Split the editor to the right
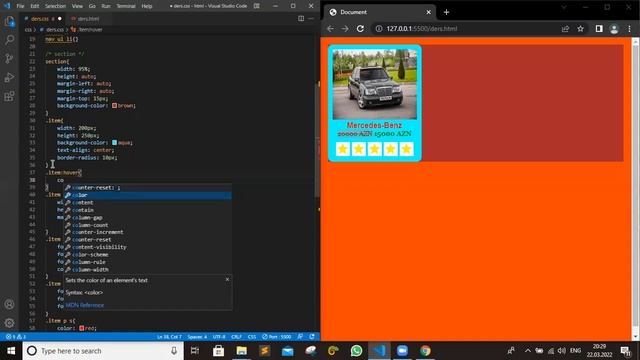 click(301, 18)
